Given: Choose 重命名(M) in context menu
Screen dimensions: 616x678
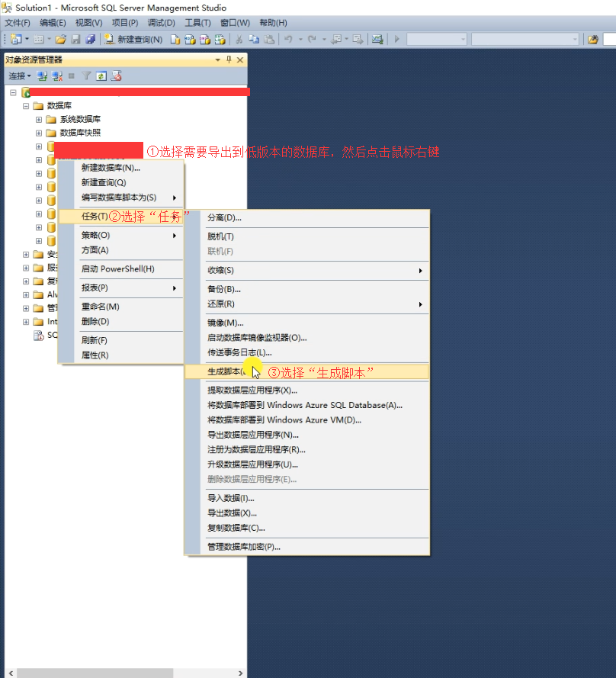Looking at the screenshot, I should [x=121, y=307].
